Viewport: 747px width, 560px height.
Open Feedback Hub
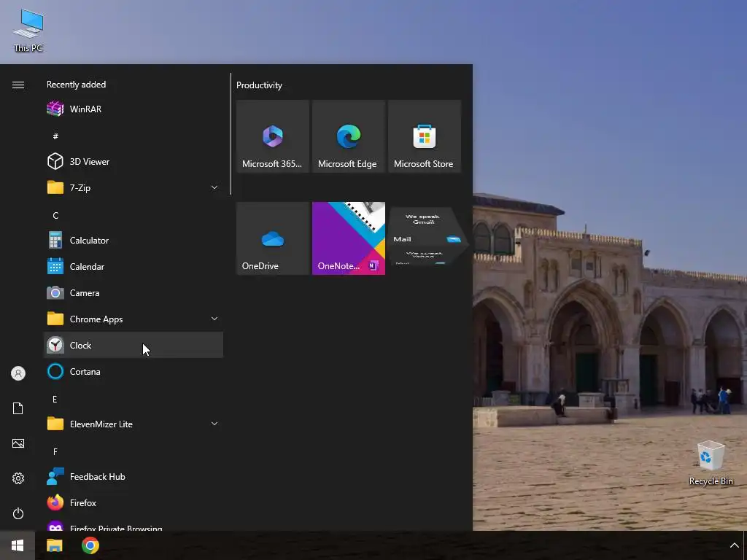click(x=133, y=477)
